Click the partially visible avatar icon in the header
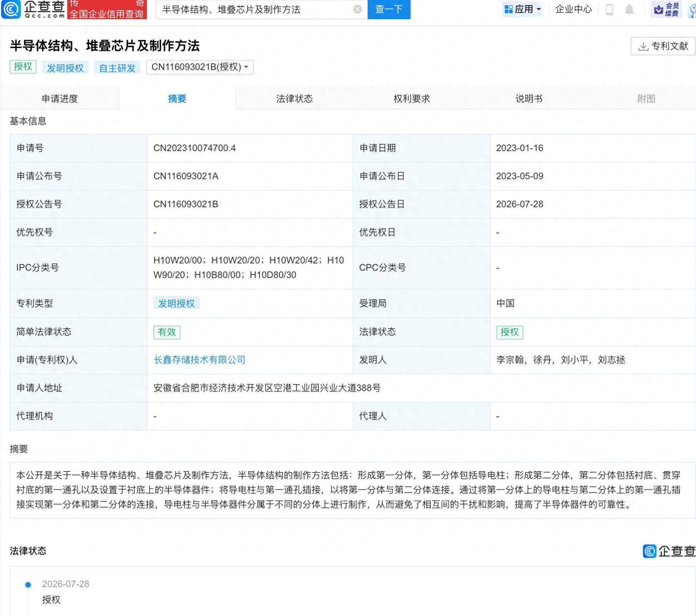The height and width of the screenshot is (616, 696). [692, 9]
